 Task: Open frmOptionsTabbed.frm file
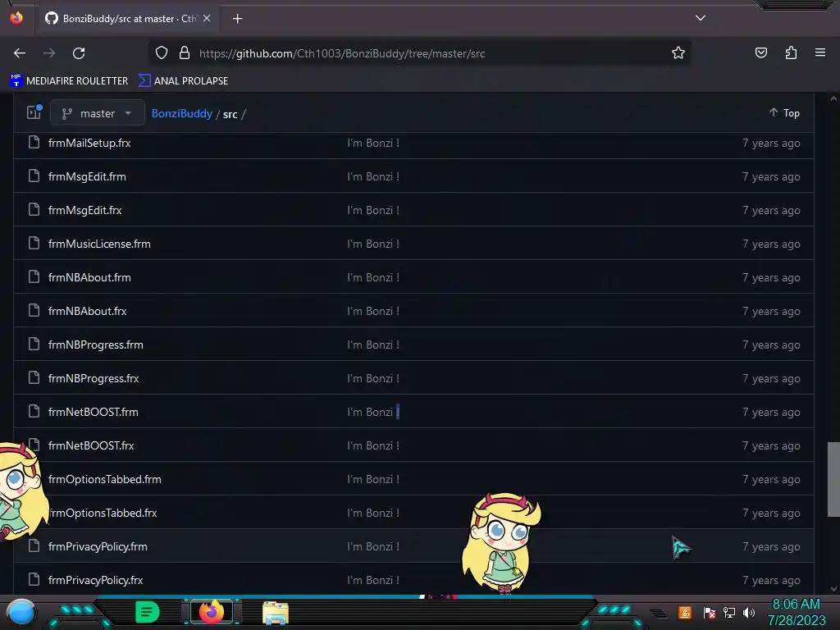coord(105,479)
